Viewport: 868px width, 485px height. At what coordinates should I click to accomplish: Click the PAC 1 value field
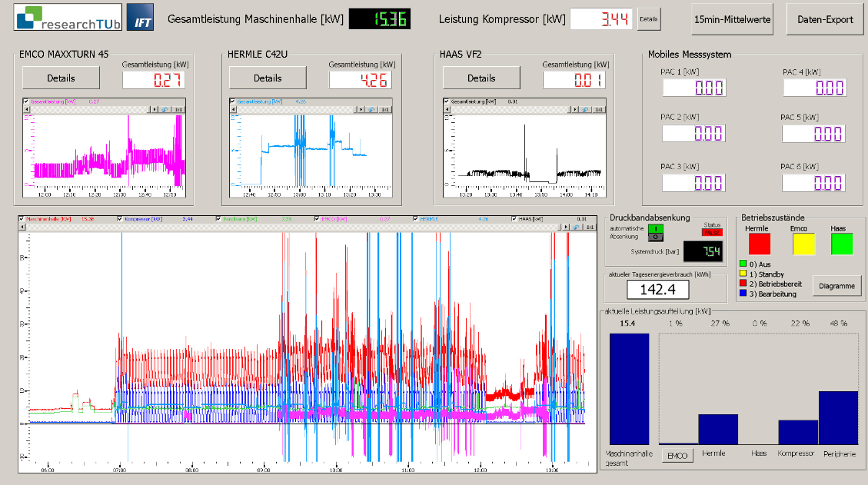pos(693,87)
